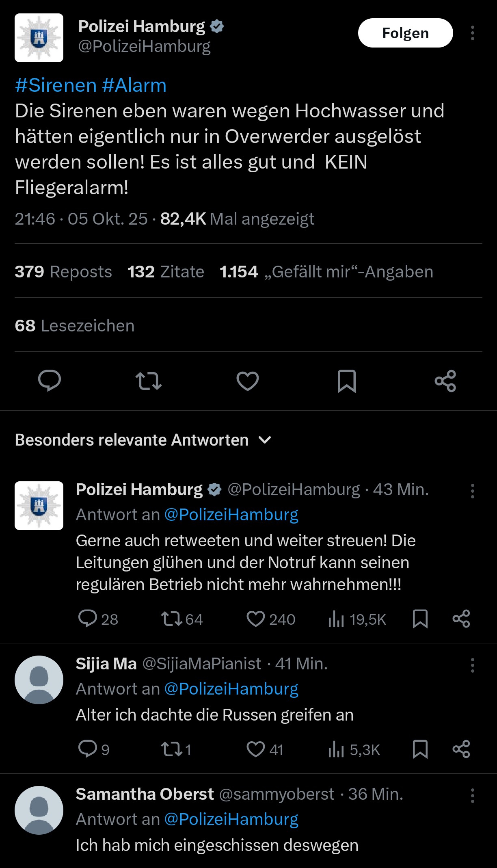Repost the main siren alarm tweet
This screenshot has height=868, width=497.
(149, 381)
